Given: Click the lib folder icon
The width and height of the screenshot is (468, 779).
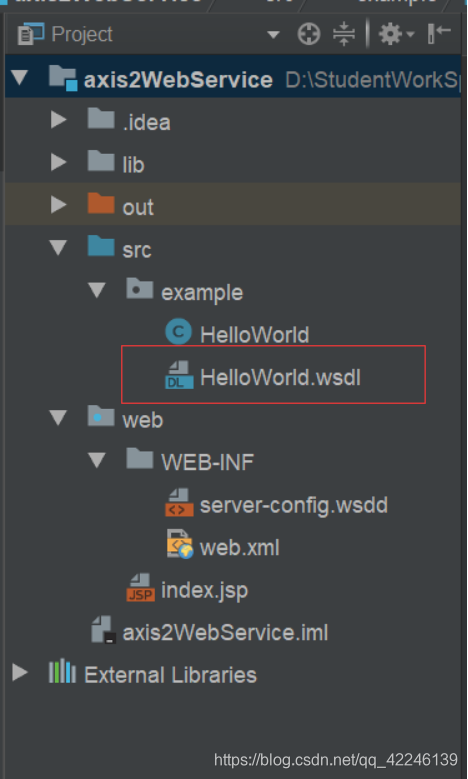Looking at the screenshot, I should [101, 161].
